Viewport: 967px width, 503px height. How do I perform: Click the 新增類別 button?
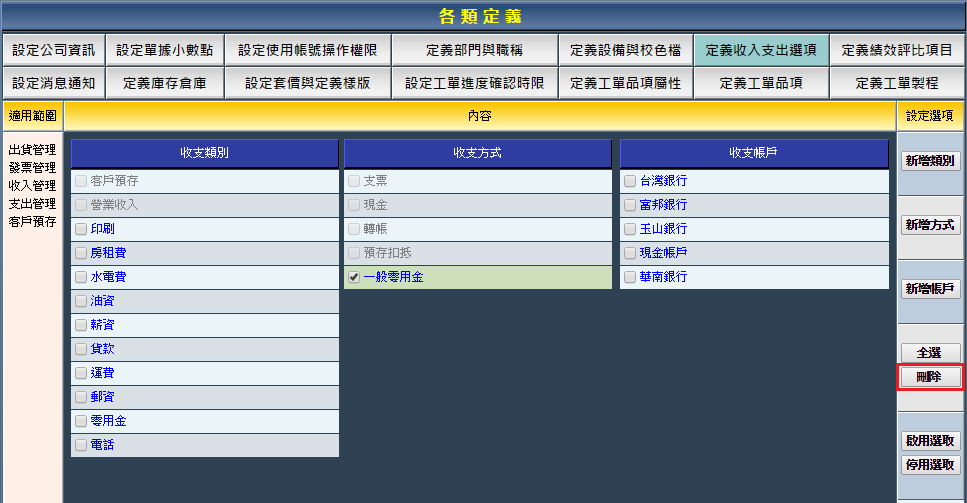pyautogui.click(x=930, y=161)
